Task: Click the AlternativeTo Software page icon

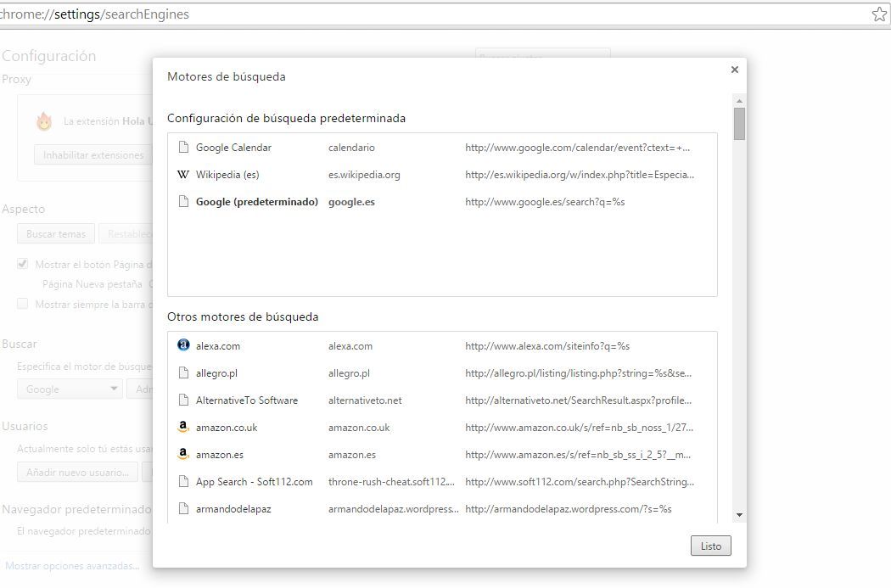Action: point(183,400)
